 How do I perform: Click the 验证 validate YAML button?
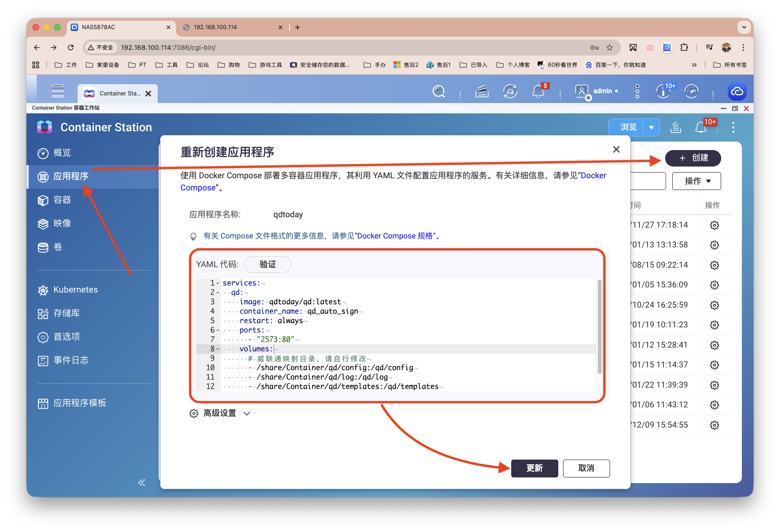tap(267, 264)
